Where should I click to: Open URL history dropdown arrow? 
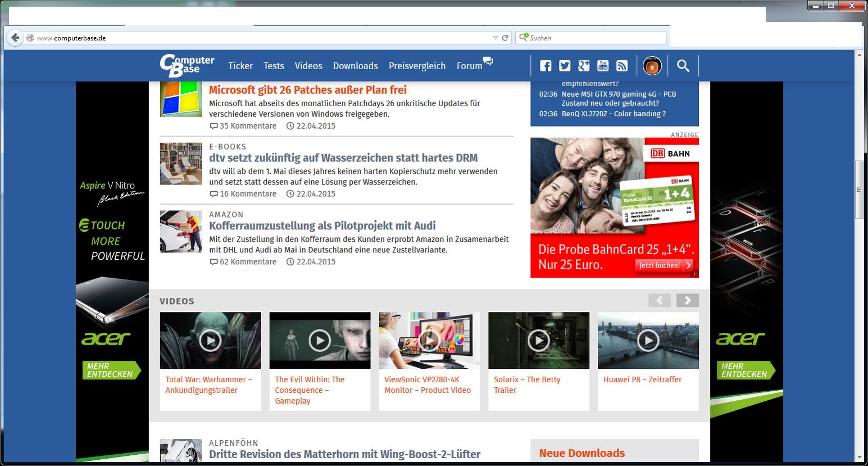[x=495, y=38]
